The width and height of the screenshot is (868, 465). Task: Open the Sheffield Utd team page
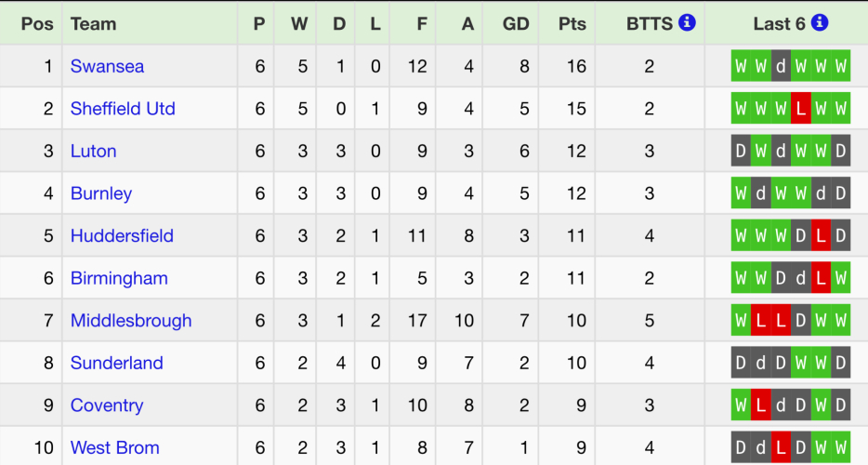click(x=123, y=109)
